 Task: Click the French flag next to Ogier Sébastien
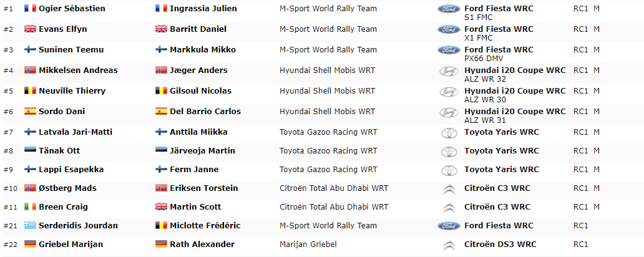click(x=30, y=8)
